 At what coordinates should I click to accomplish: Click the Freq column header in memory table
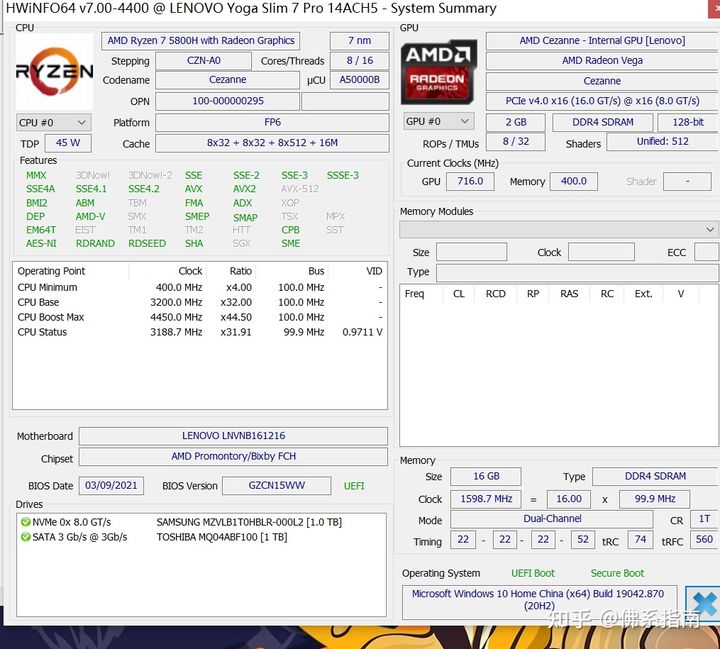[x=414, y=294]
